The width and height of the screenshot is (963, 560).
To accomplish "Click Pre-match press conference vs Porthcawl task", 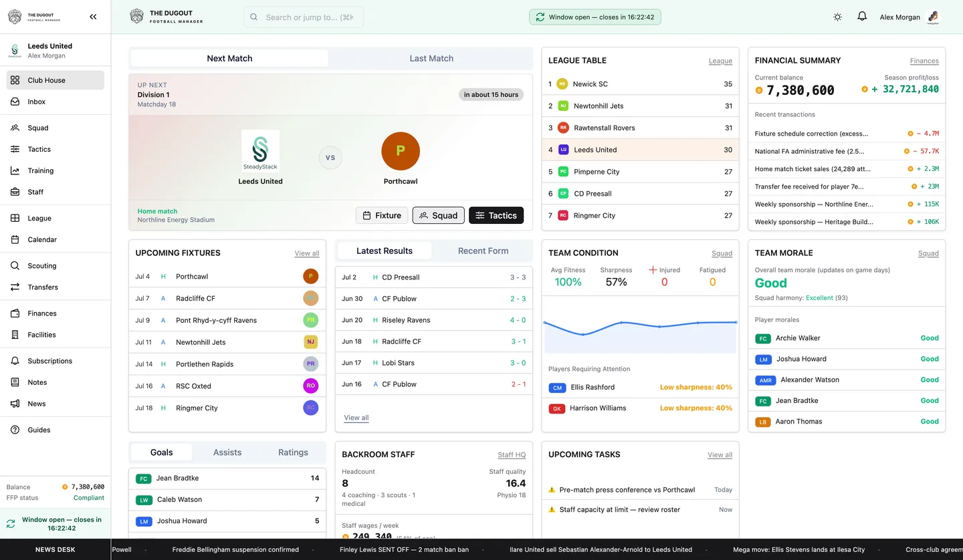I will [x=640, y=490].
